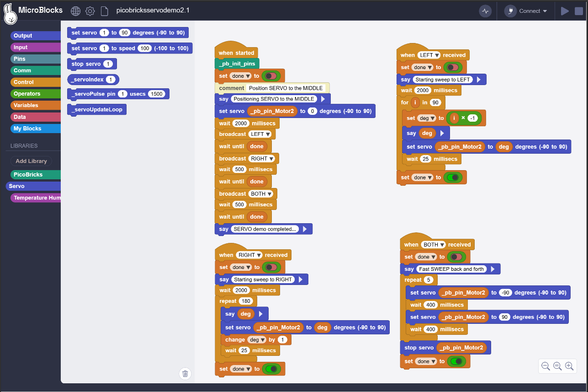Click the '_pb_init_pins' block

237,64
